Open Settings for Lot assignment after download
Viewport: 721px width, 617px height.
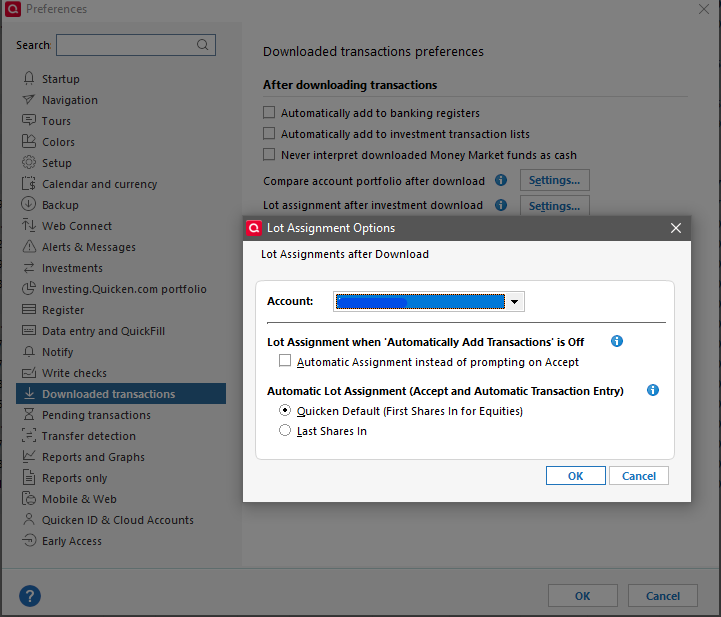[555, 206]
